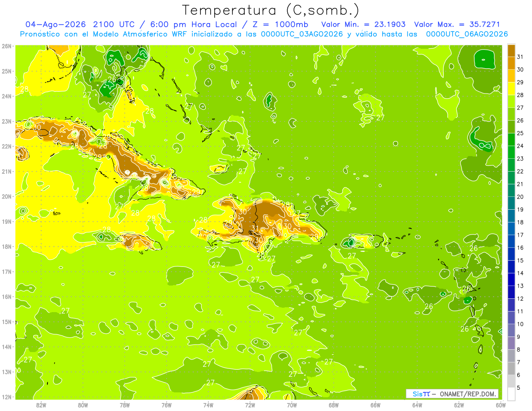Click the 'Sis' logo text in credit box
Image resolution: width=532 pixels, height=411 pixels.
tap(418, 394)
